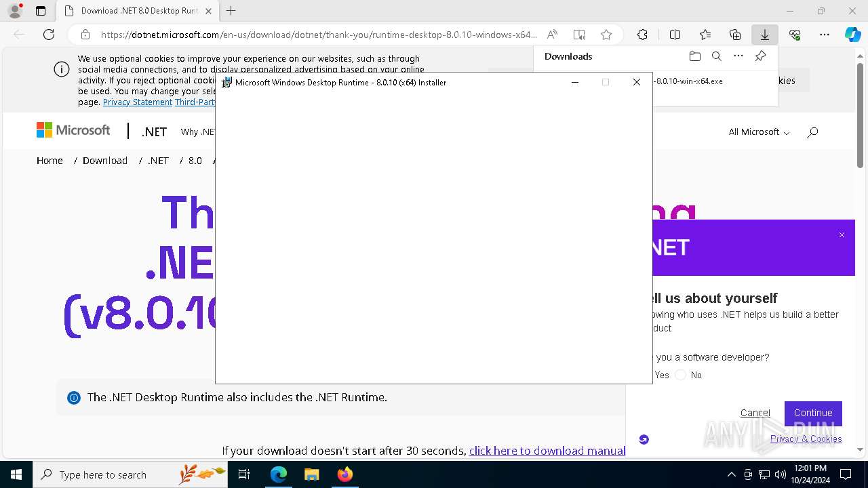The image size is (868, 488).
Task: Go to 8.0 breadcrumb
Action: tap(195, 161)
